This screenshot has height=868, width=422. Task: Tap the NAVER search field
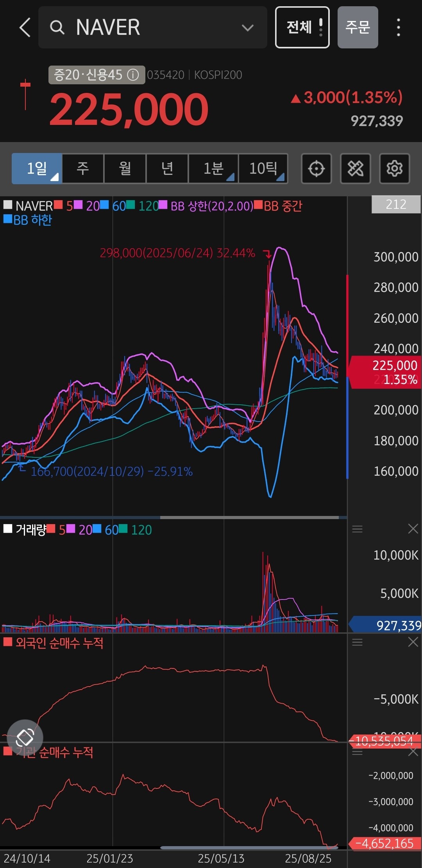pyautogui.click(x=153, y=27)
